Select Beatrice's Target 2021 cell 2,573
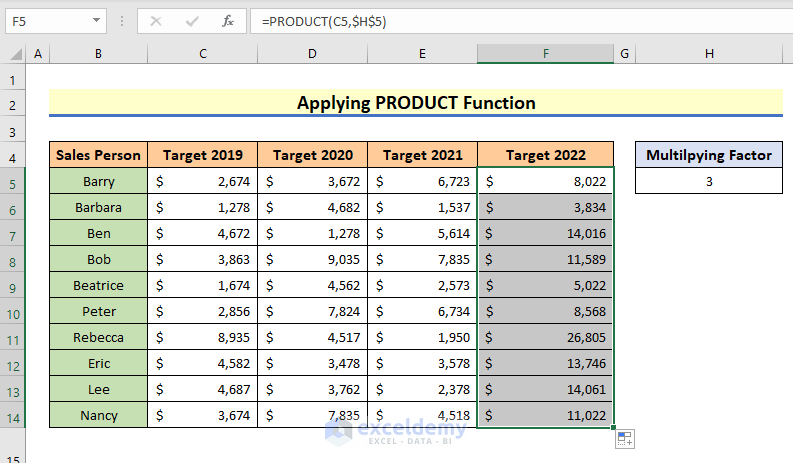This screenshot has height=463, width=793. point(422,285)
